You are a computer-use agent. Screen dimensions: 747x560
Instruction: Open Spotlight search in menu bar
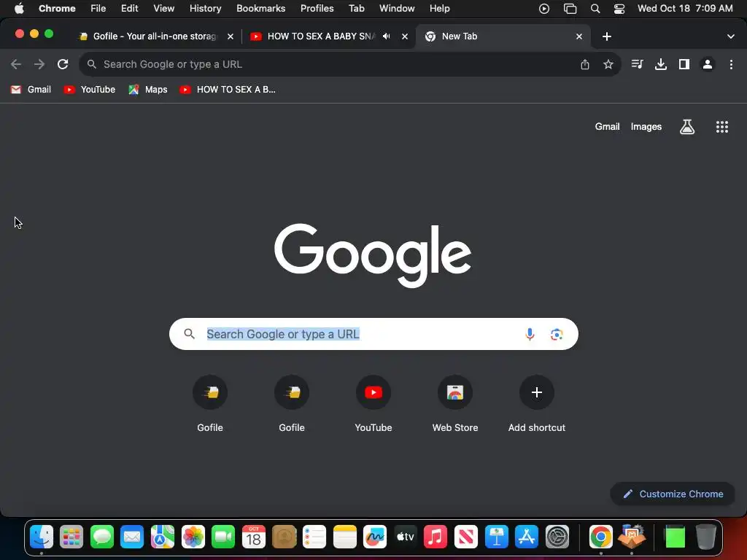(x=595, y=9)
